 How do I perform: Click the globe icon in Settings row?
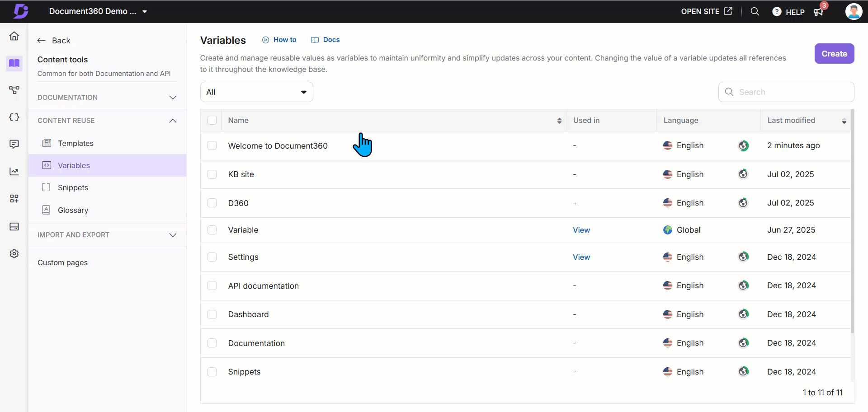tap(743, 257)
